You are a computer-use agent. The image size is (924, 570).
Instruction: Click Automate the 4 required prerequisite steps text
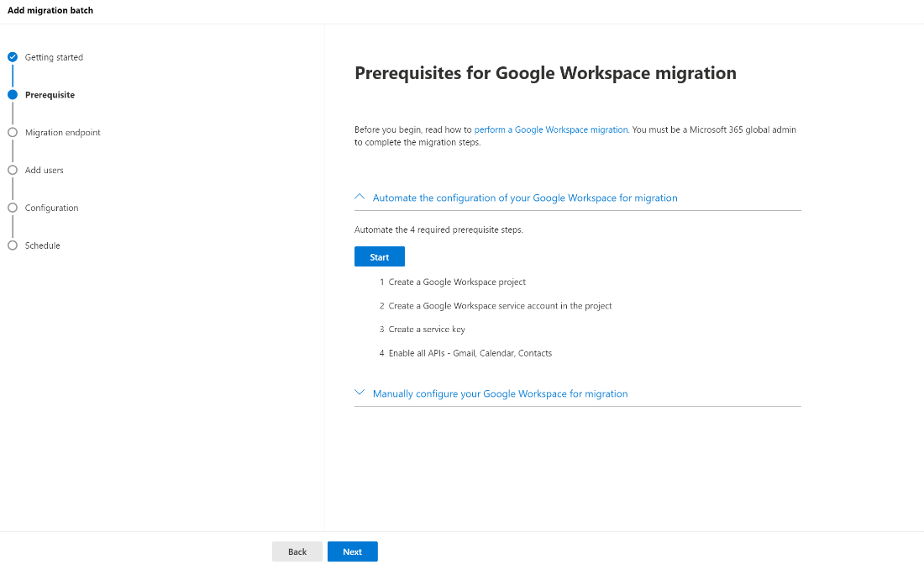[438, 230]
